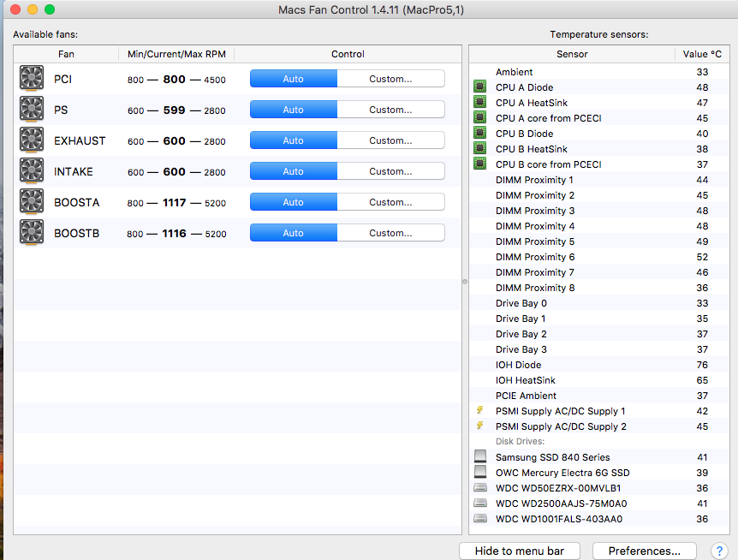Select the IOH Diode sensor row

(x=599, y=365)
